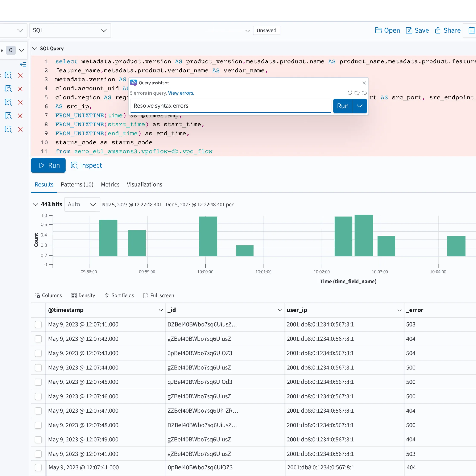Open the calendar date picker icon

pos(471,30)
